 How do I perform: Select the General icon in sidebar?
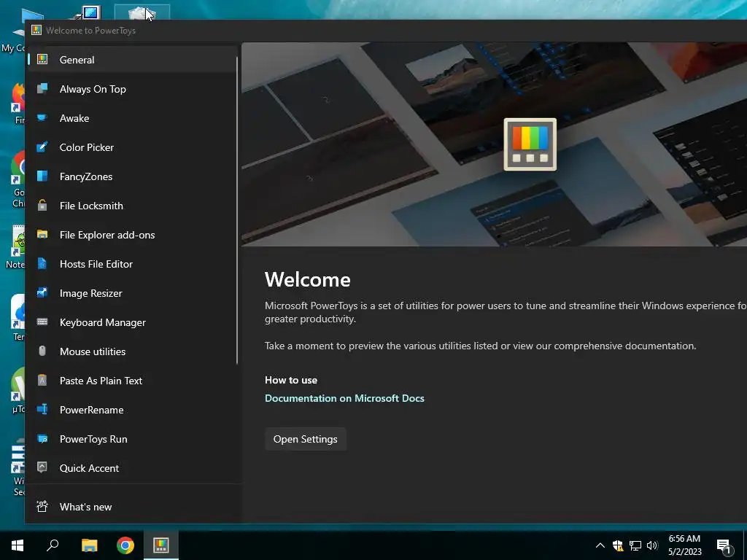pos(42,60)
